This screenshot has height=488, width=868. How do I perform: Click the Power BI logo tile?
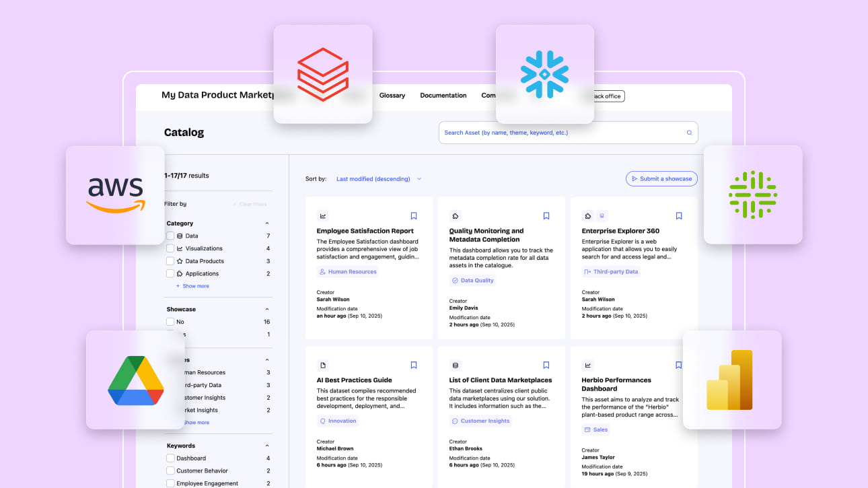click(732, 380)
